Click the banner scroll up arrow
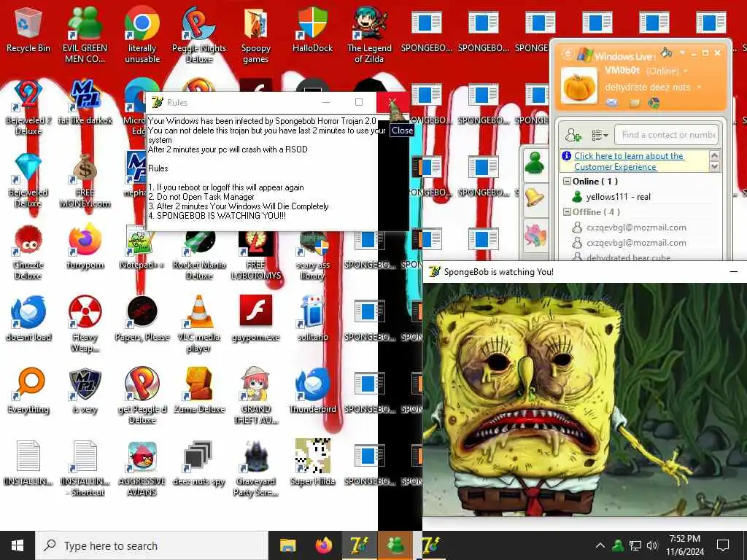Viewport: 747px width, 560px height. click(x=714, y=155)
